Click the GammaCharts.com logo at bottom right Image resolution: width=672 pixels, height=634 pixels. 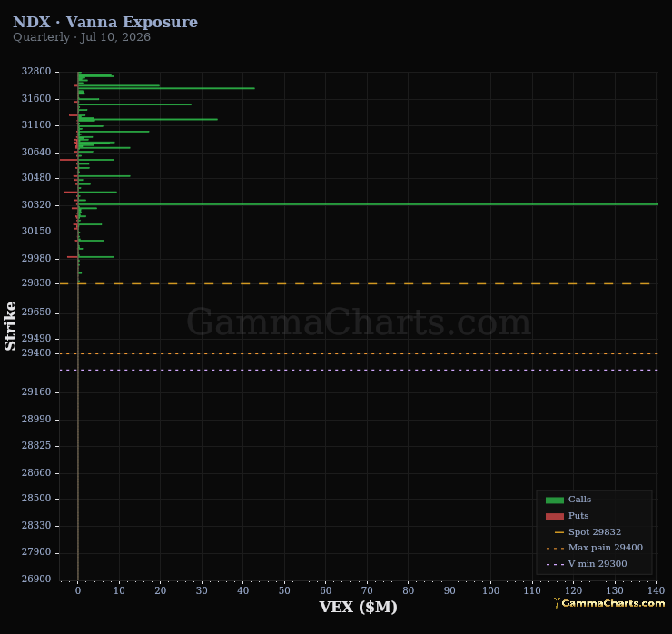point(609,603)
